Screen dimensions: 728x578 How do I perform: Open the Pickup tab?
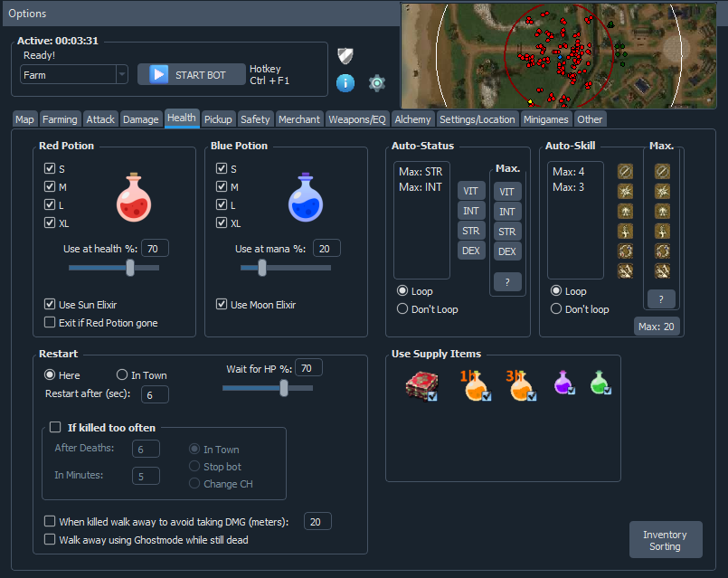[218, 119]
